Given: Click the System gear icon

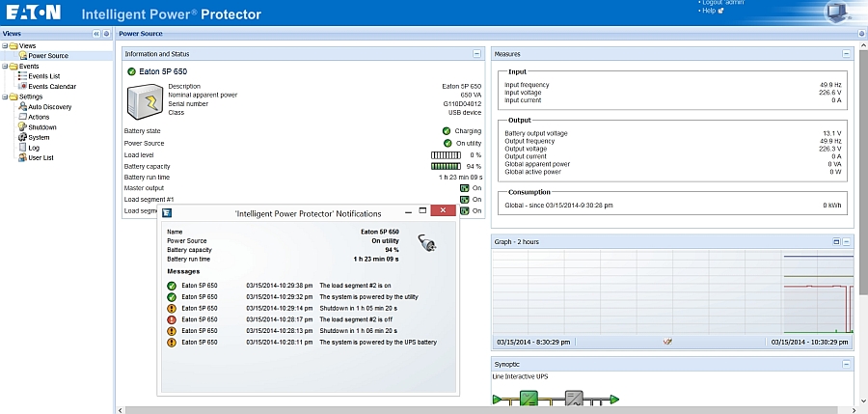Looking at the screenshot, I should pyautogui.click(x=23, y=137).
